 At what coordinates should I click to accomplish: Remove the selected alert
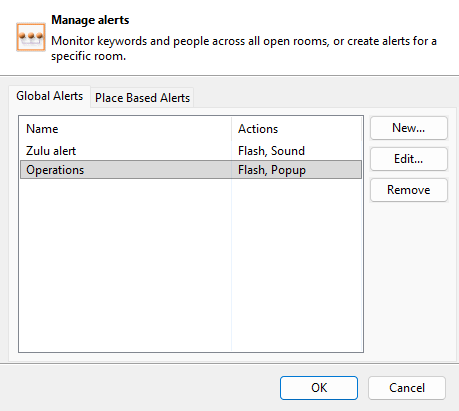[x=409, y=190]
